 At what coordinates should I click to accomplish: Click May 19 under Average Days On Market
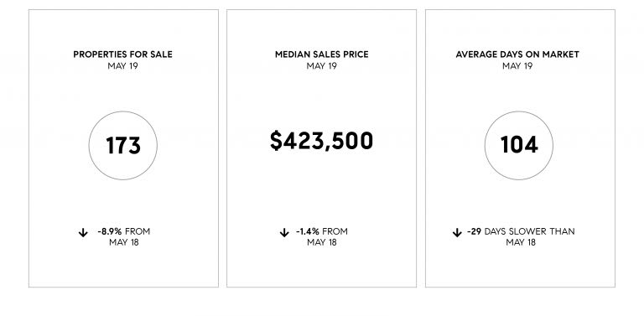pyautogui.click(x=517, y=65)
